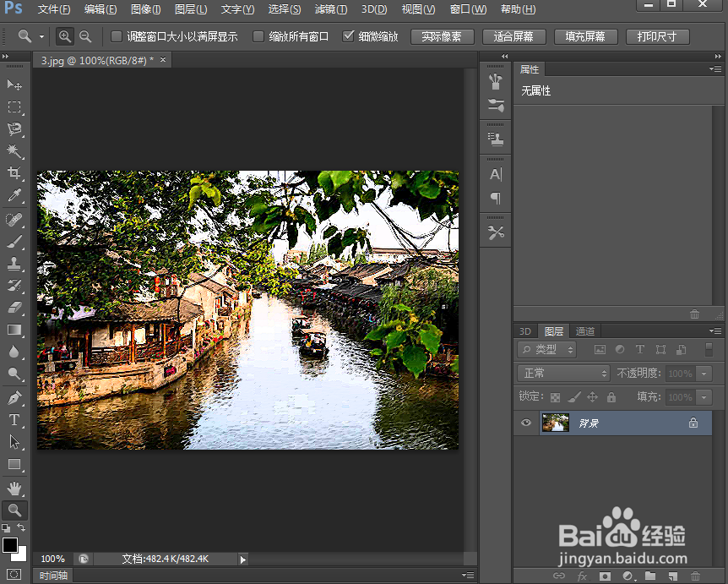Screen dimensions: 728x584
Task: Click 填充屏幕 button
Action: pos(585,36)
